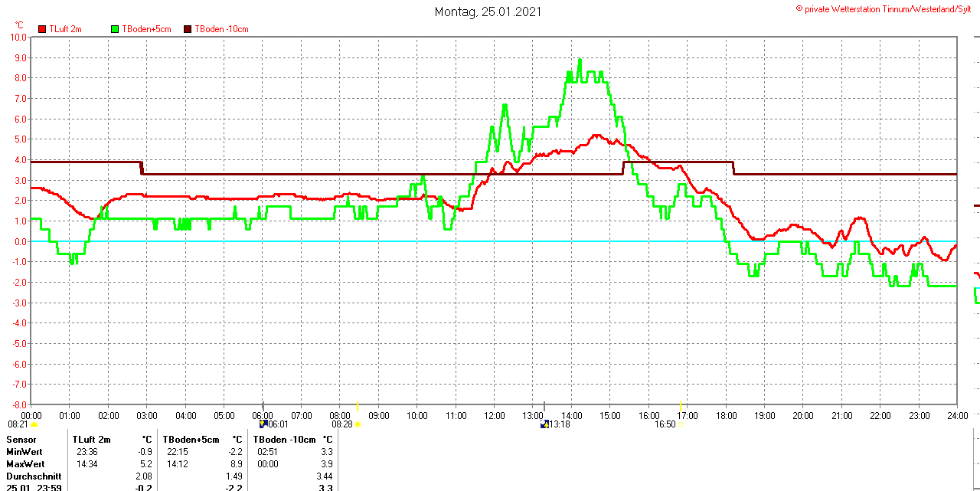Click the 12:00 label on the time axis
Image resolution: width=980 pixels, height=491 pixels.
(x=495, y=416)
